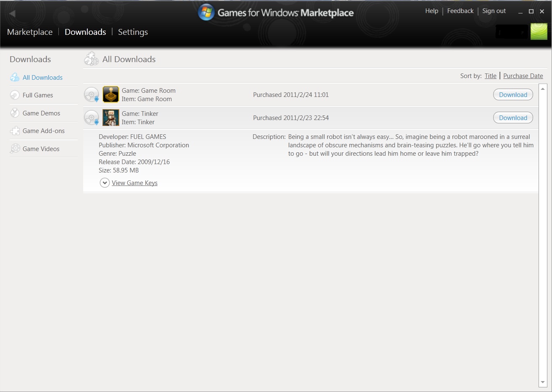Sort downloads by Purchase Date
Viewport: 552px width, 392px height.
pyautogui.click(x=523, y=76)
